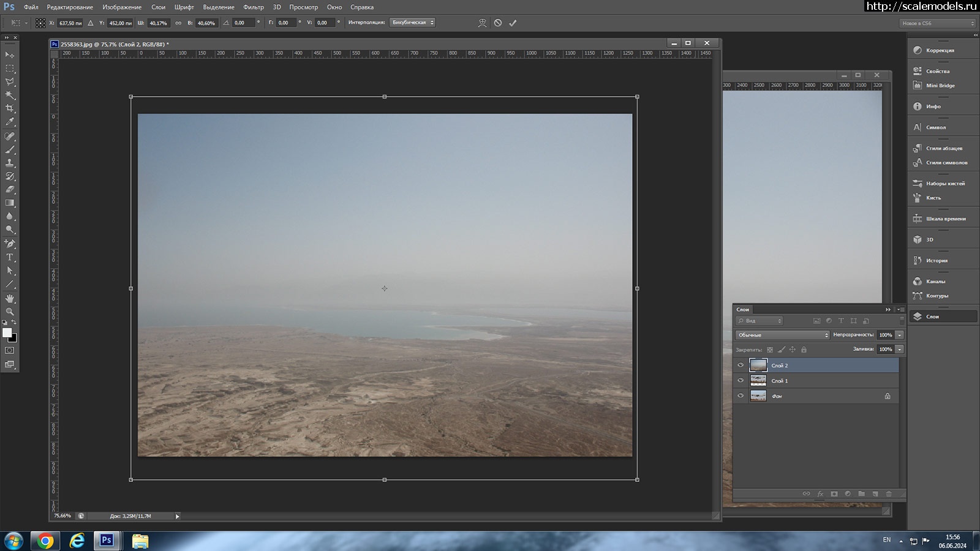Delete layer with the trash icon

pyautogui.click(x=889, y=493)
